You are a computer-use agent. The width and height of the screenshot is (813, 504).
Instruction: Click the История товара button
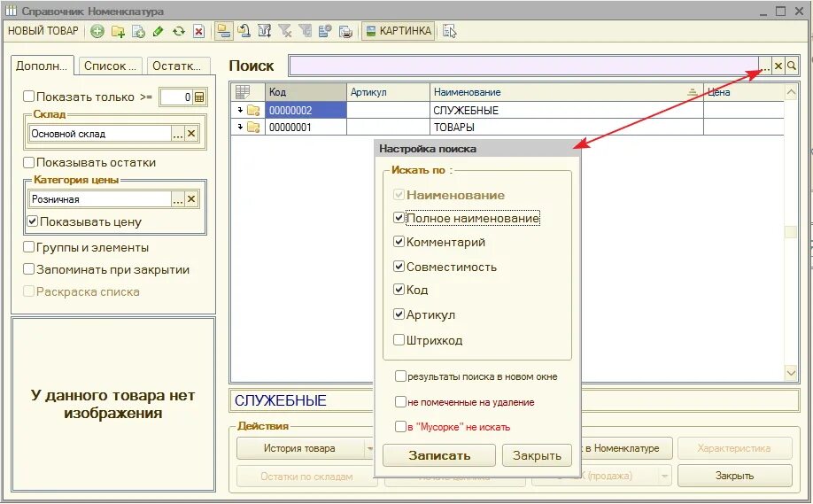click(299, 448)
